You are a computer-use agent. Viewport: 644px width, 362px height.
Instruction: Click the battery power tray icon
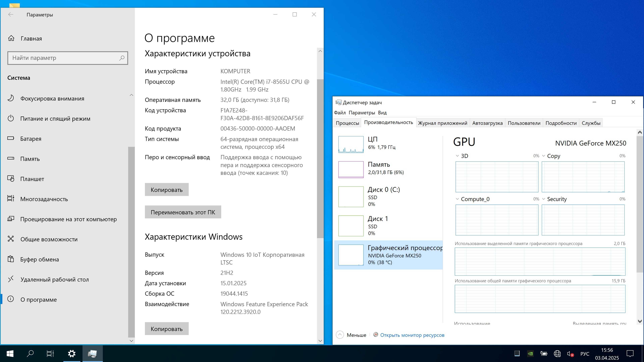pyautogui.click(x=544, y=354)
